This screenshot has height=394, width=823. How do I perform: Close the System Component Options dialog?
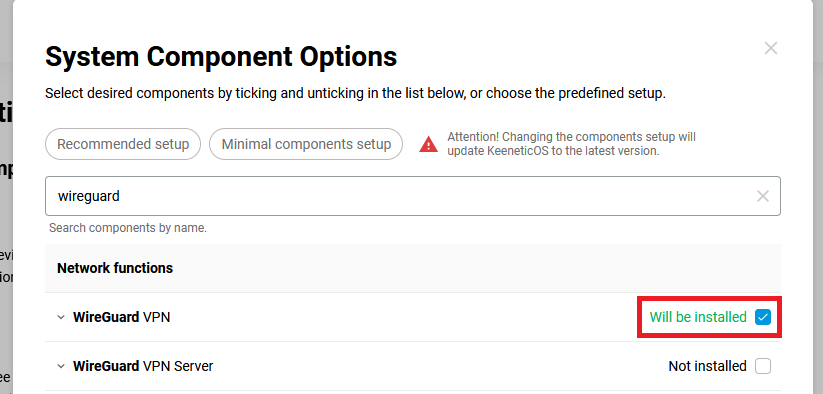click(x=771, y=48)
